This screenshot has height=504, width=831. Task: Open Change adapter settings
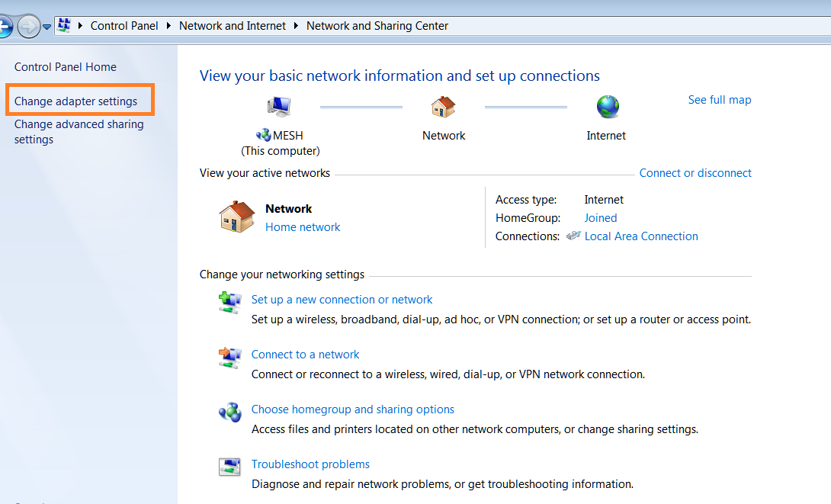coord(76,101)
